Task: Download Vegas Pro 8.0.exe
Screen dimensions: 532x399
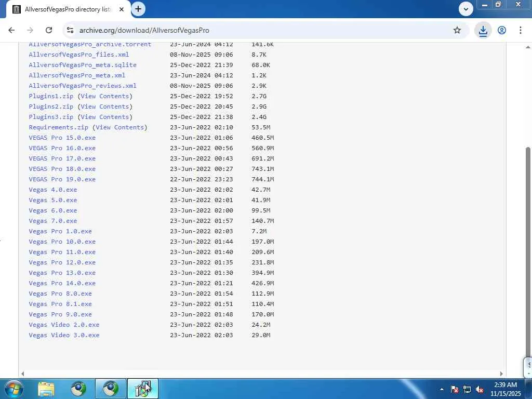Action: pyautogui.click(x=60, y=294)
